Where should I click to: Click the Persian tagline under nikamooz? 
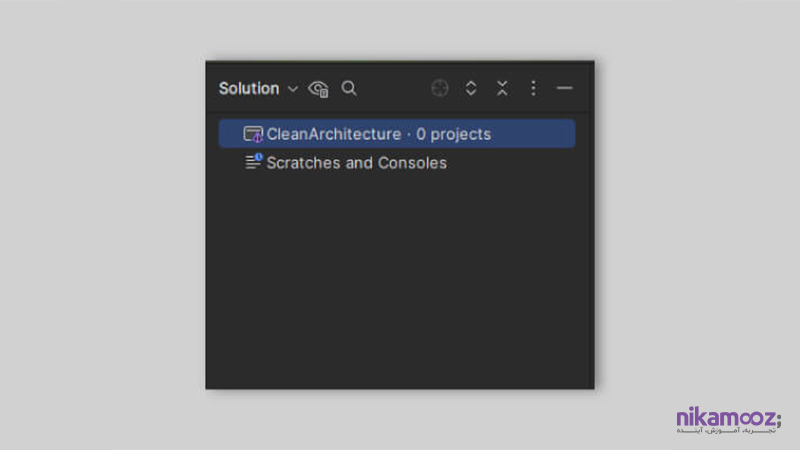pyautogui.click(x=726, y=431)
